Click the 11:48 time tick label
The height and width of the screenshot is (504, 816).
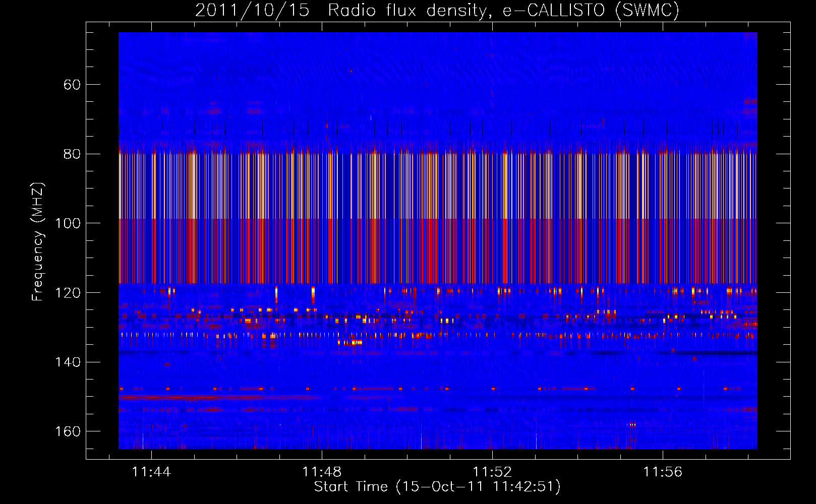coord(322,472)
